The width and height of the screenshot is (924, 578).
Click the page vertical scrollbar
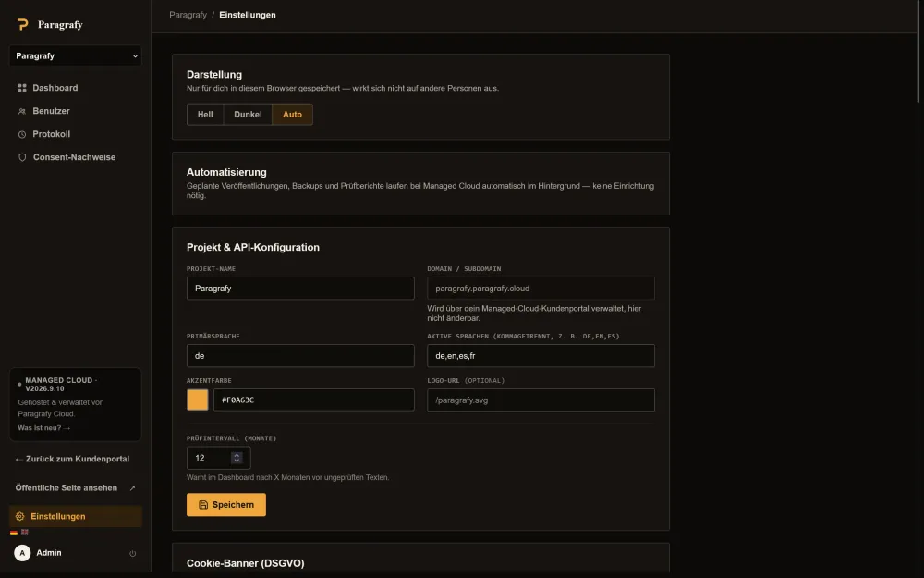point(920,52)
